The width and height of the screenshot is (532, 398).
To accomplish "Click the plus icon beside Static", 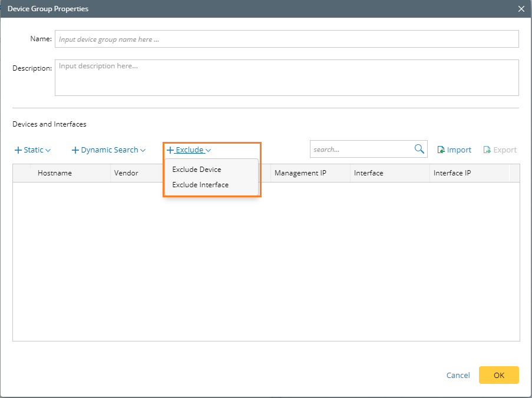I will 18,150.
